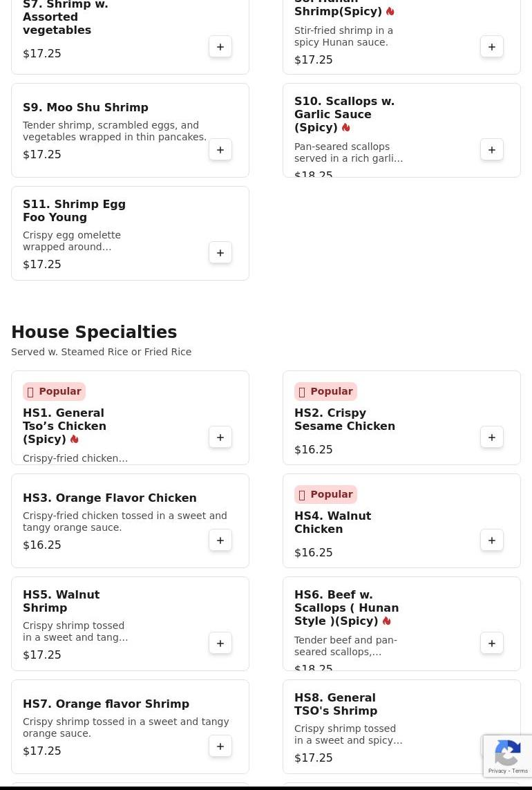This screenshot has height=790, width=532.
Task: Click the Popular badge on HS4 Walnut Chicken
Action: (325, 494)
